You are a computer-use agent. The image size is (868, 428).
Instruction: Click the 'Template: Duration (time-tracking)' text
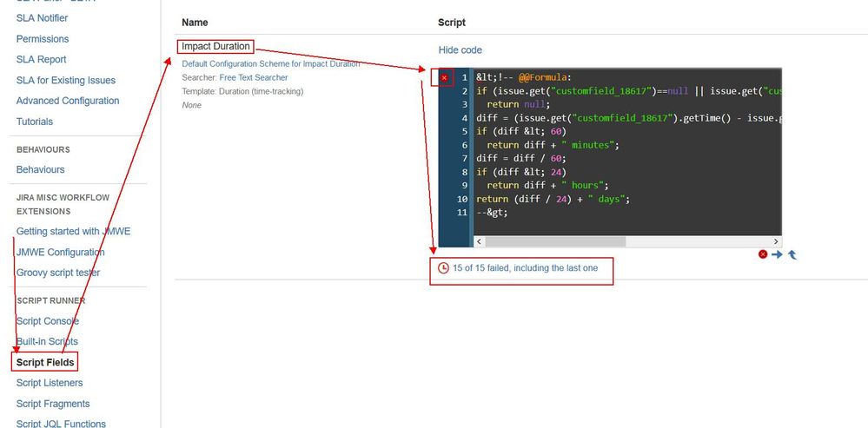point(242,91)
